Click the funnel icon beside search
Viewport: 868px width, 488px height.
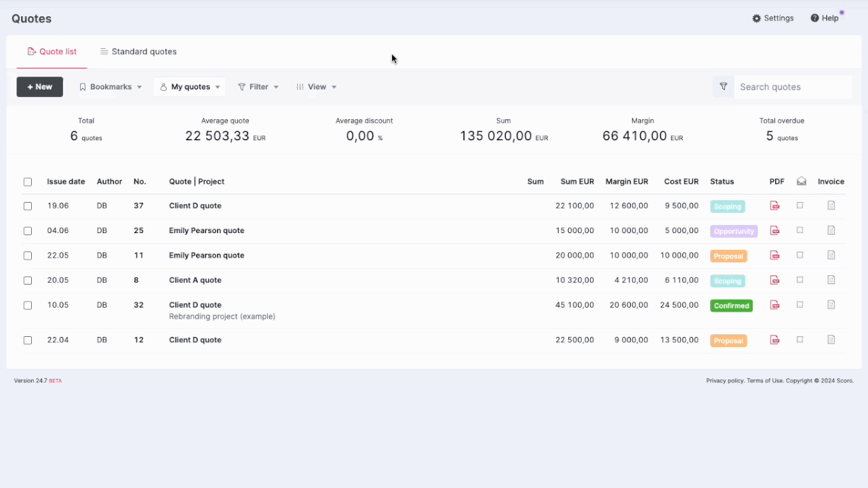pyautogui.click(x=724, y=87)
